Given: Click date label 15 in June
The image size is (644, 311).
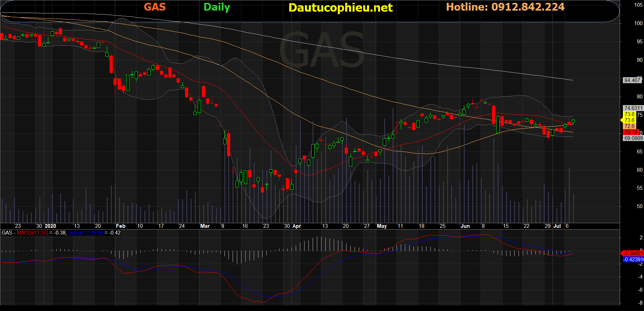Looking at the screenshot, I should (506, 226).
